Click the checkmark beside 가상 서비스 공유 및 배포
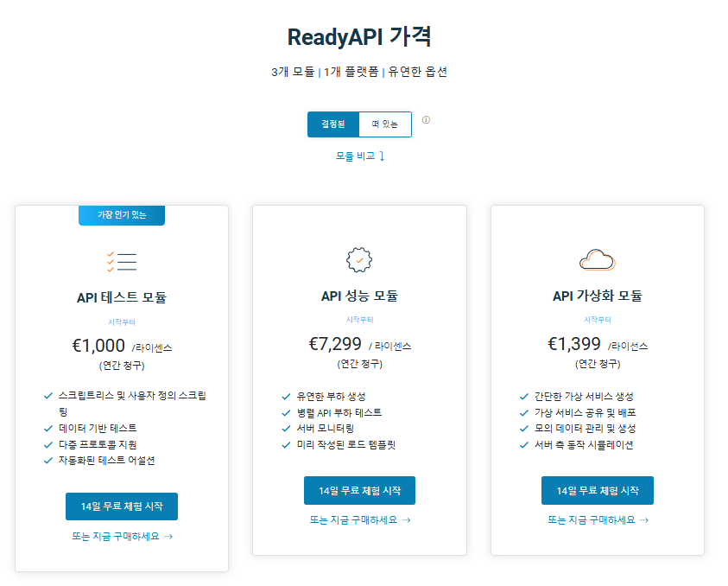Screen dimensions: 728x586 [x=524, y=412]
